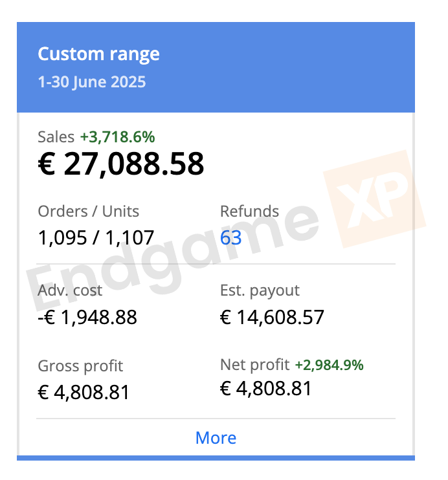Click the Refunds label
The width and height of the screenshot is (448, 480).
coord(249,212)
